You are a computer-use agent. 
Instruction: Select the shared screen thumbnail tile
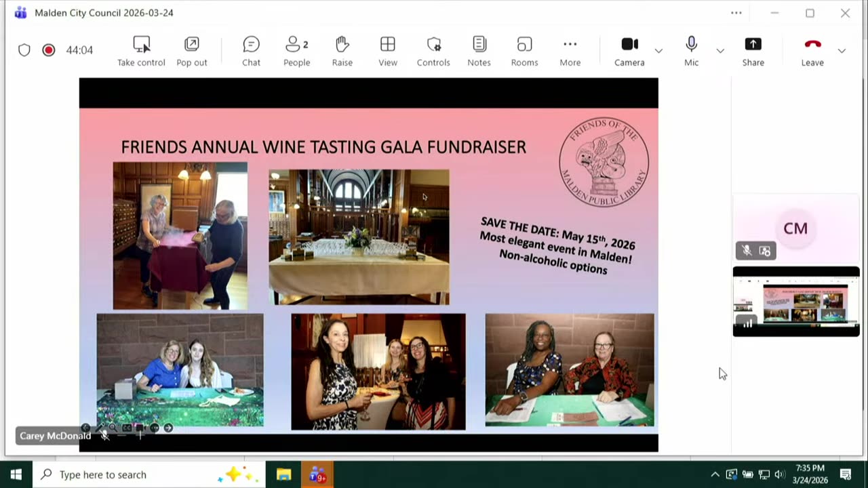(x=796, y=302)
